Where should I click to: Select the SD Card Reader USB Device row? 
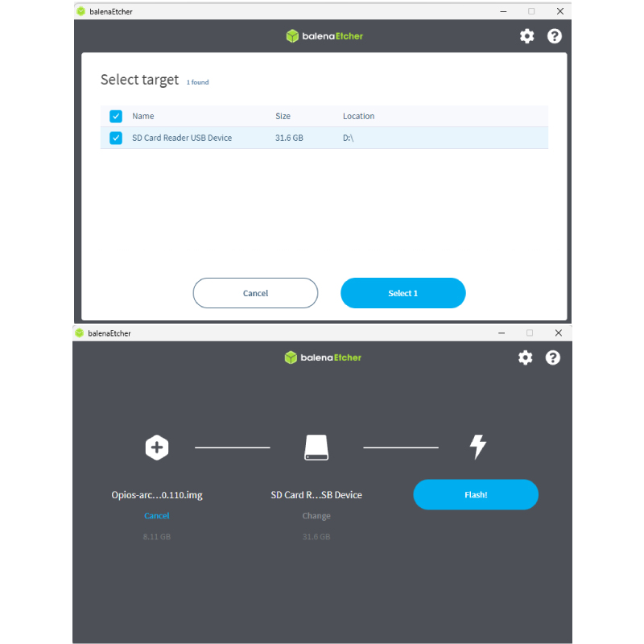pyautogui.click(x=322, y=138)
